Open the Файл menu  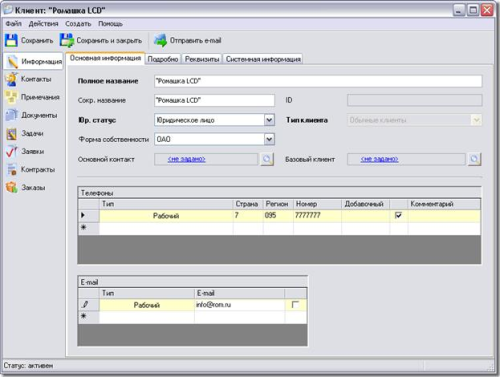(13, 24)
